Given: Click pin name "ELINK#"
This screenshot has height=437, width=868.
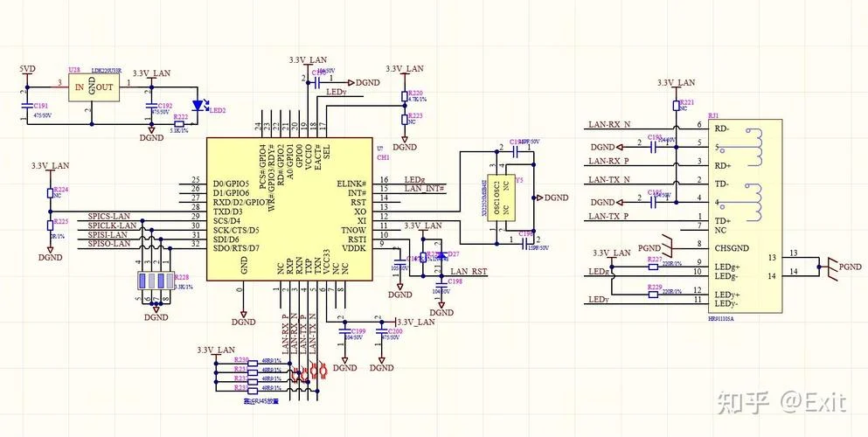Looking at the screenshot, I should (351, 184).
